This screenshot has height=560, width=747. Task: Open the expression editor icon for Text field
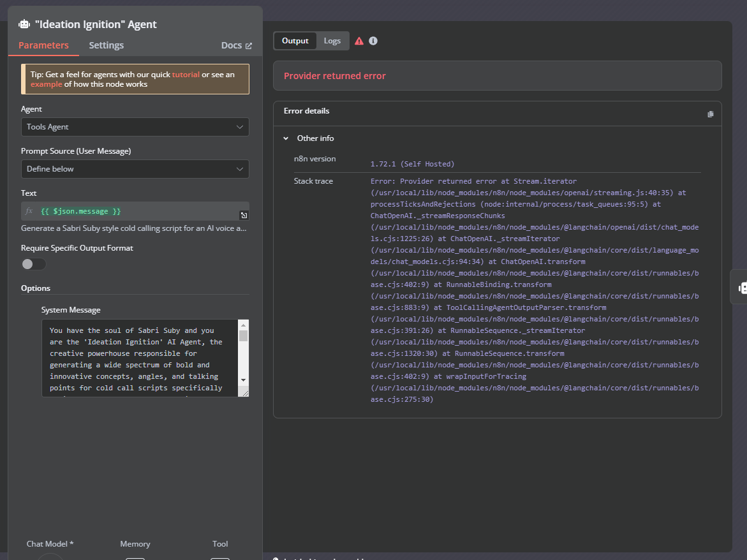[244, 216]
